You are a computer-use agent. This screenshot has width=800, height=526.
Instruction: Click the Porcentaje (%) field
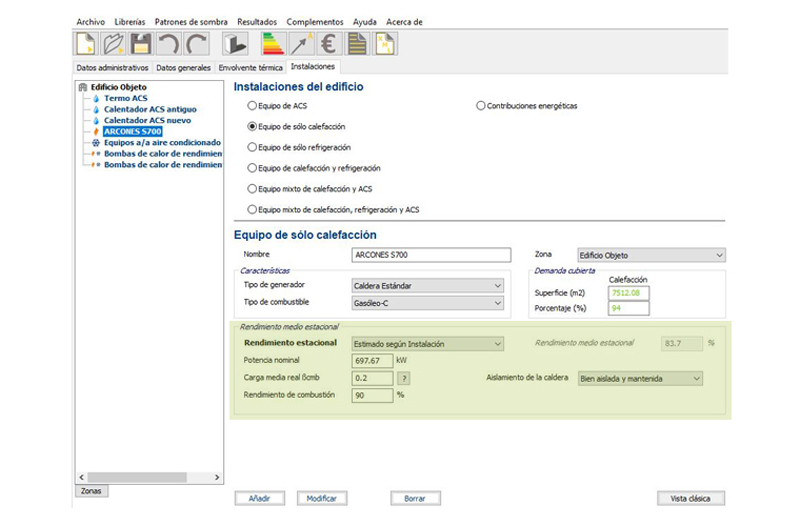629,308
